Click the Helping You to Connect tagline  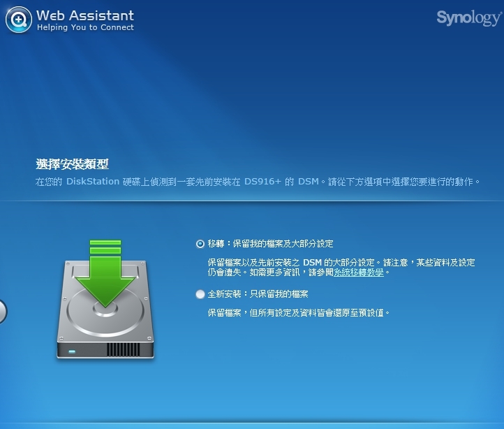tap(85, 27)
